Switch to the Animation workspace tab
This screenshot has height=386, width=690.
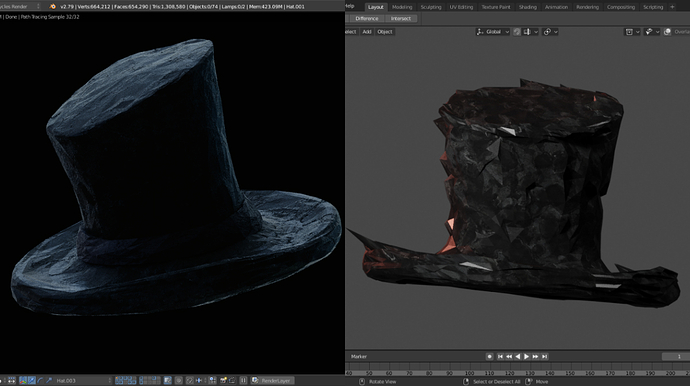pyautogui.click(x=556, y=7)
